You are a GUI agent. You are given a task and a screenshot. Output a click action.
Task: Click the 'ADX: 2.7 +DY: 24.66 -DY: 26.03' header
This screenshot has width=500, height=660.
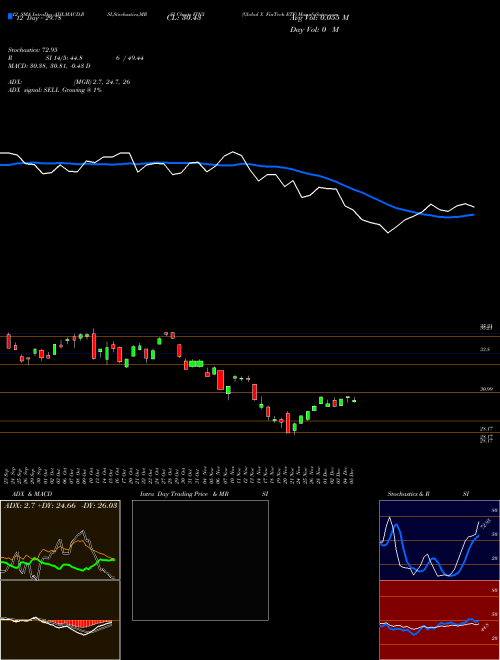(61, 505)
